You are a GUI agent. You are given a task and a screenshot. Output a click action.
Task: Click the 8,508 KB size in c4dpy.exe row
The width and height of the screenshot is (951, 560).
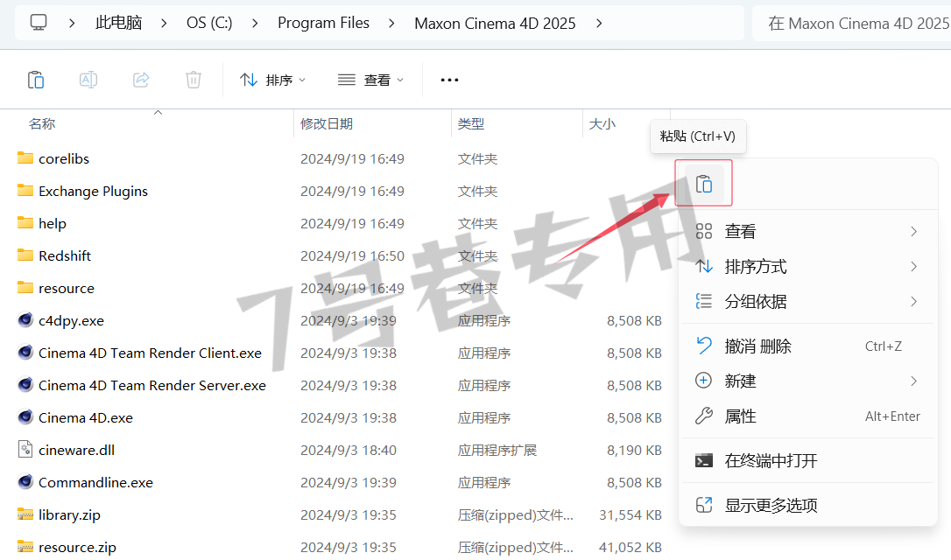pyautogui.click(x=634, y=320)
